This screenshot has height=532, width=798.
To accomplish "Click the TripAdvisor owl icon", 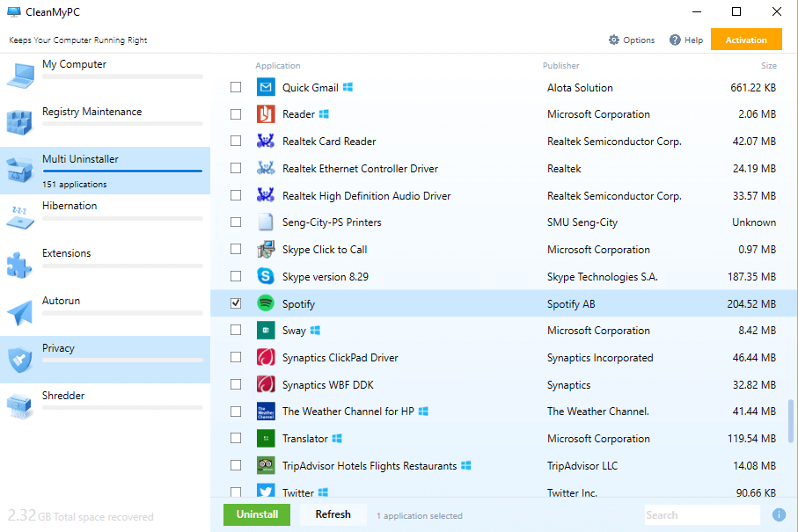I will 266,465.
